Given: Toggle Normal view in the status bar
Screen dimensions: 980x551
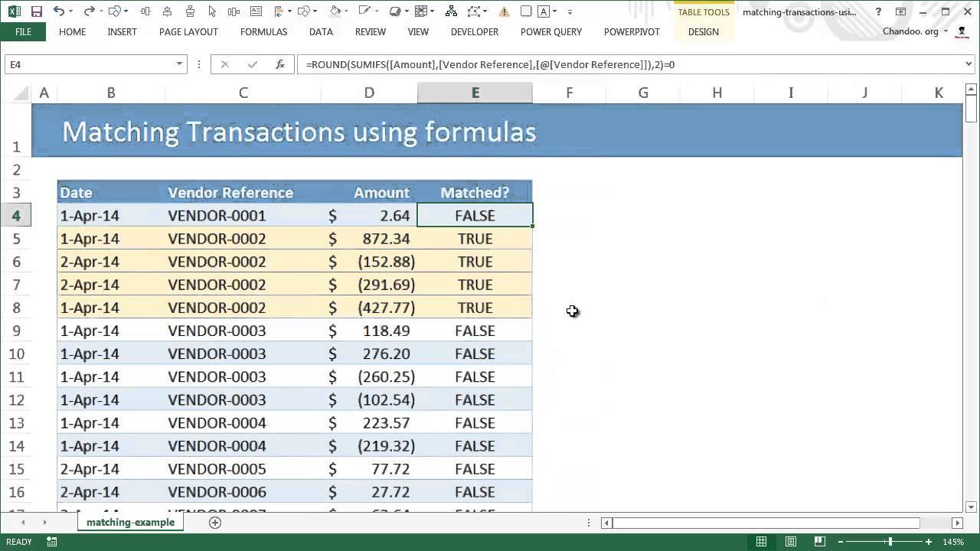Looking at the screenshot, I should coord(762,541).
